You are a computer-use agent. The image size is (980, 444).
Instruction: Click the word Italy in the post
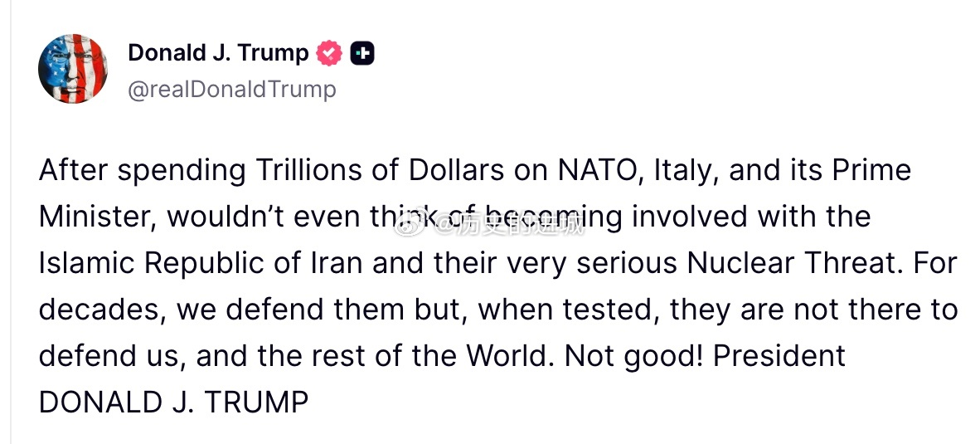tap(682, 172)
